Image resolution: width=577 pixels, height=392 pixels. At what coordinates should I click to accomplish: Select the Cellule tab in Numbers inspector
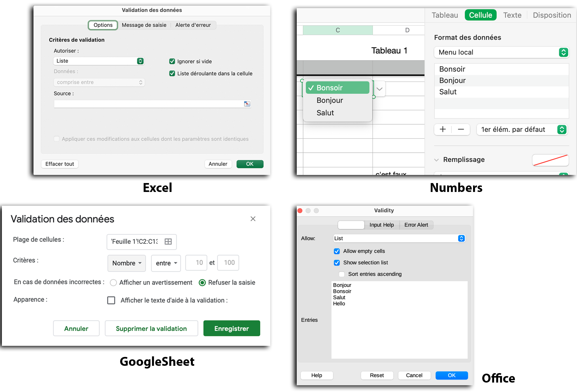480,15
